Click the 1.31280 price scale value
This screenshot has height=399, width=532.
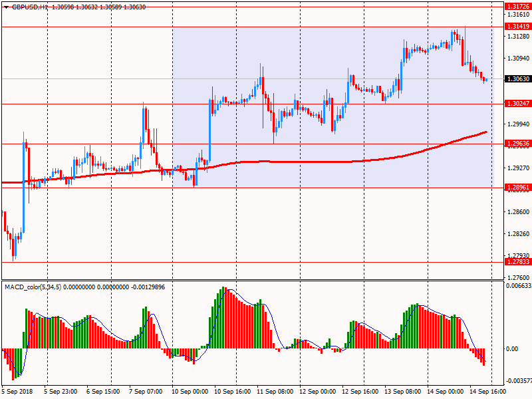[x=519, y=37]
